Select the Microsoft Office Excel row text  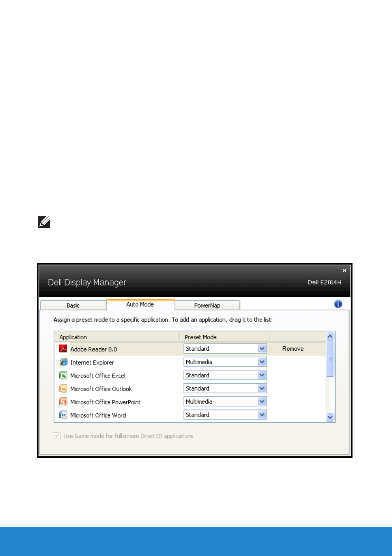click(98, 375)
